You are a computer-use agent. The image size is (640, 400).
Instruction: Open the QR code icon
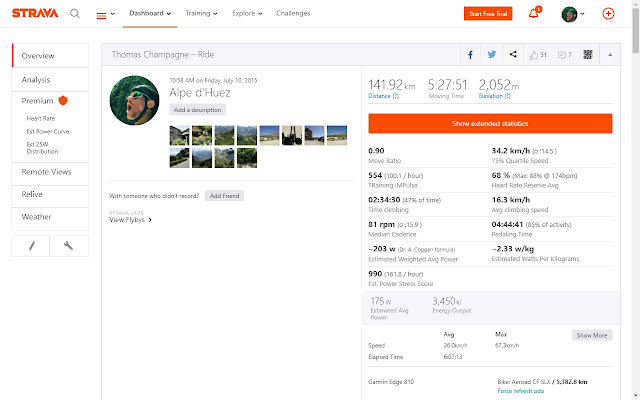click(x=588, y=54)
